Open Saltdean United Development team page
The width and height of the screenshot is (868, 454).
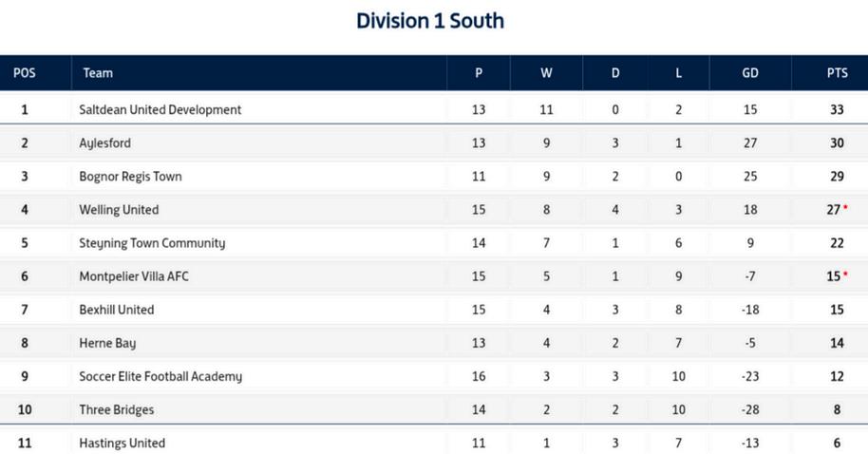click(x=160, y=109)
